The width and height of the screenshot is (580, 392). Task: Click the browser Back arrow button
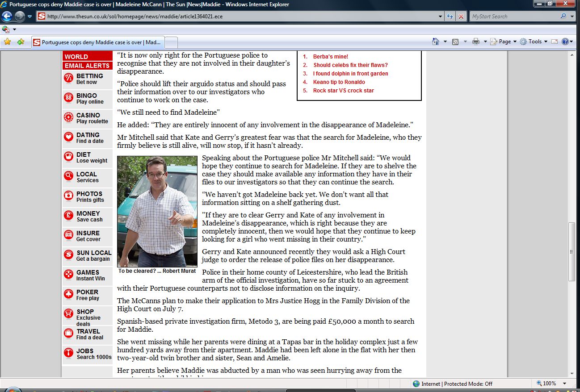(7, 17)
